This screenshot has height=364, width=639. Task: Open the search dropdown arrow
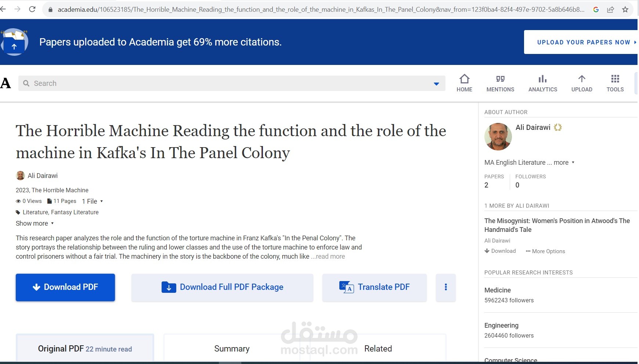pos(436,84)
